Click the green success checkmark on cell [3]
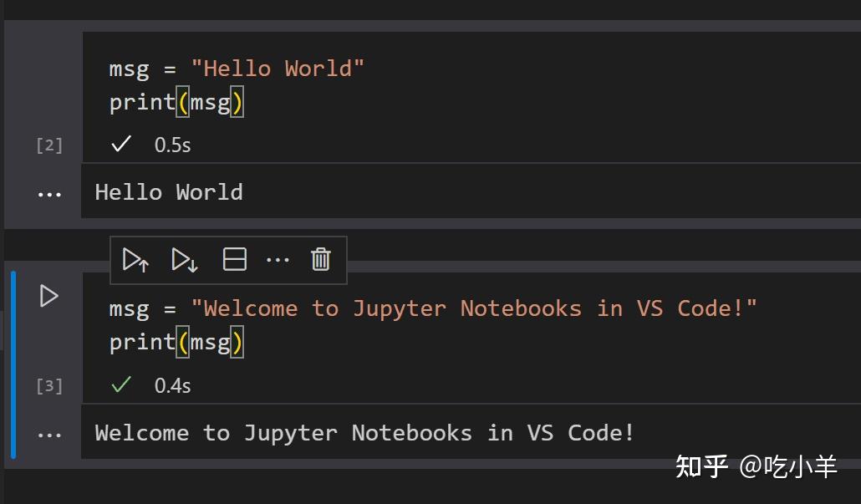This screenshot has width=861, height=504. (x=122, y=384)
